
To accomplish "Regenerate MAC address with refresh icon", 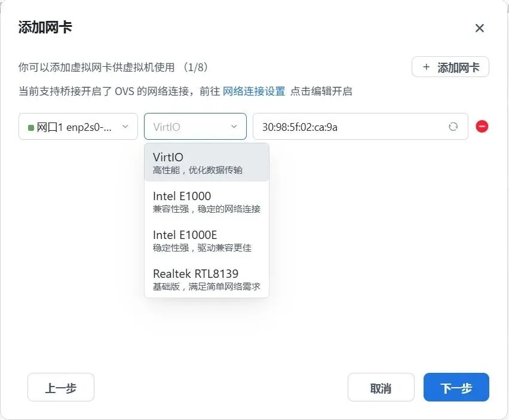I will (x=453, y=127).
